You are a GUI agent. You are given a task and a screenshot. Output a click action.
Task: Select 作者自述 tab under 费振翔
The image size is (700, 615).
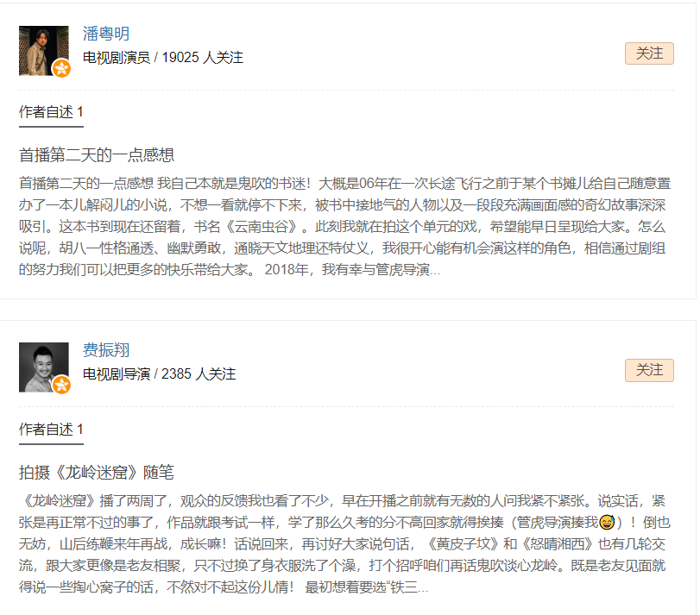51,430
